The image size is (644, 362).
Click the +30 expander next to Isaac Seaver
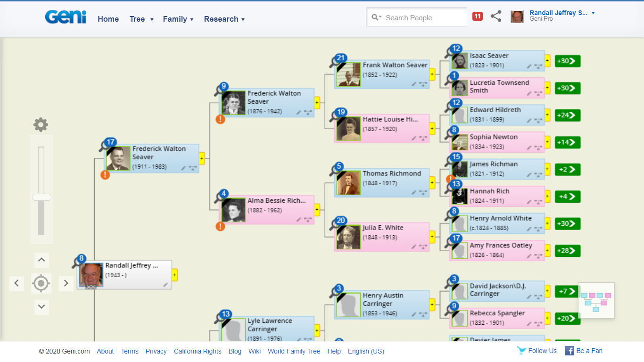[567, 61]
